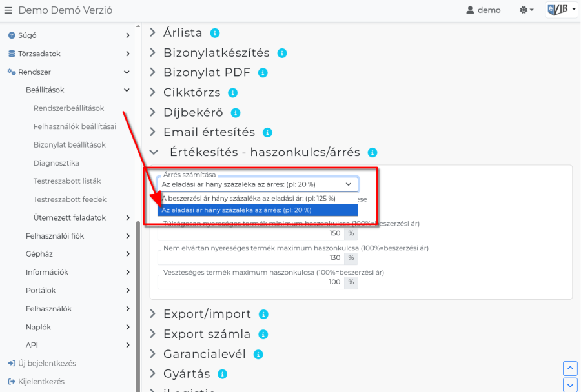Click the info icon beside Garancialevél
This screenshot has height=392, width=581.
[x=258, y=354]
